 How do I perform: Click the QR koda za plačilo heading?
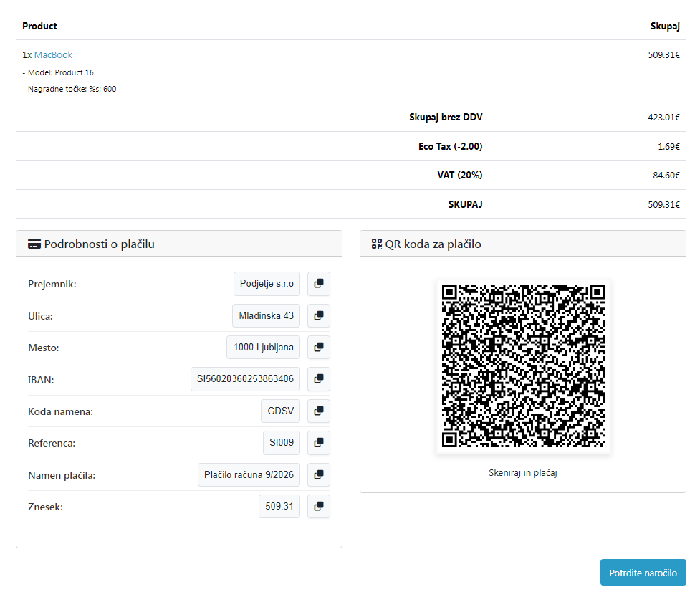pyautogui.click(x=433, y=244)
